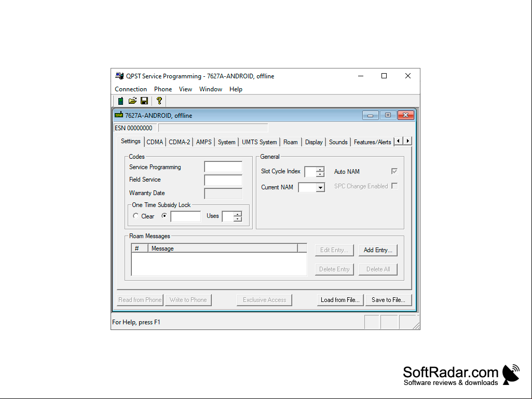Switch to the System tab
Image resolution: width=532 pixels, height=399 pixels.
coord(226,142)
